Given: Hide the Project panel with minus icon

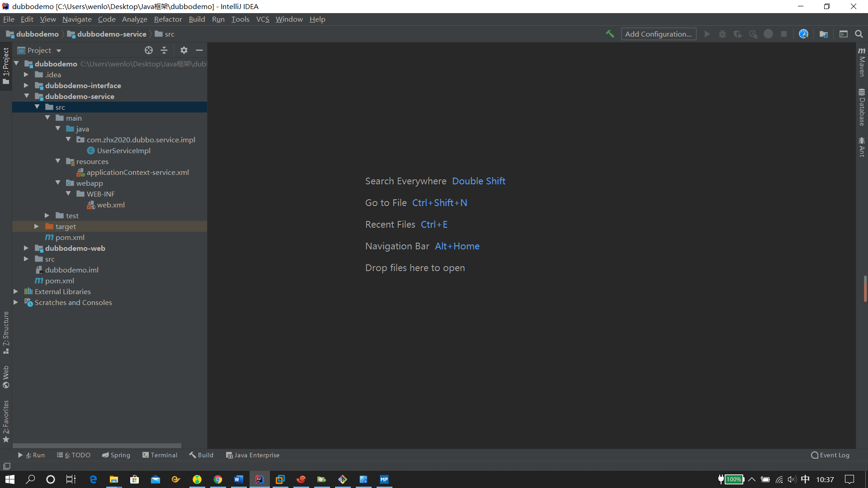Looking at the screenshot, I should click(x=199, y=50).
